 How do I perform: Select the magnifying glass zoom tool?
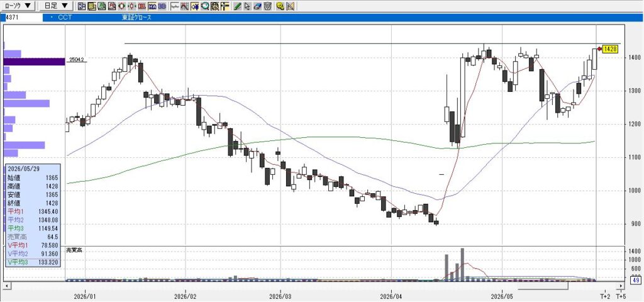pos(204,6)
